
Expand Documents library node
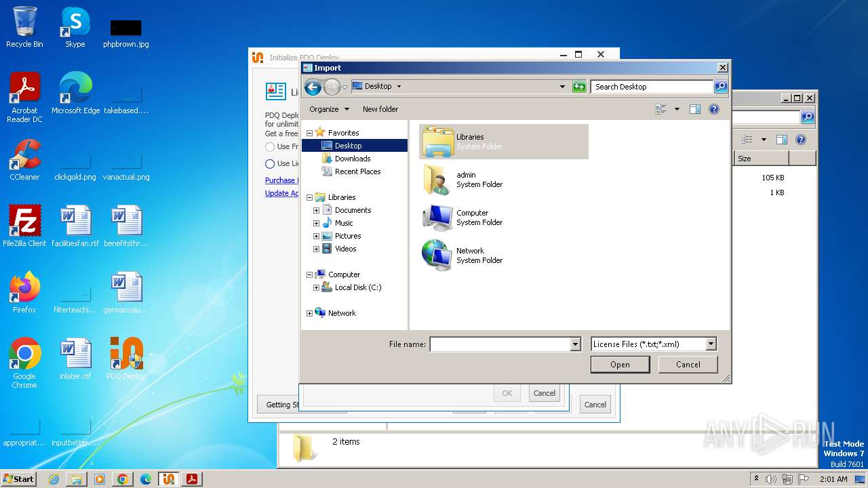coord(316,210)
